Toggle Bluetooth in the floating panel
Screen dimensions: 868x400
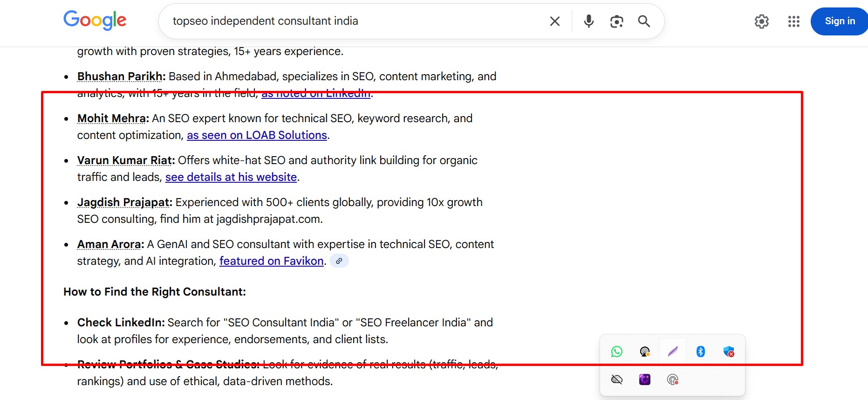click(x=700, y=351)
